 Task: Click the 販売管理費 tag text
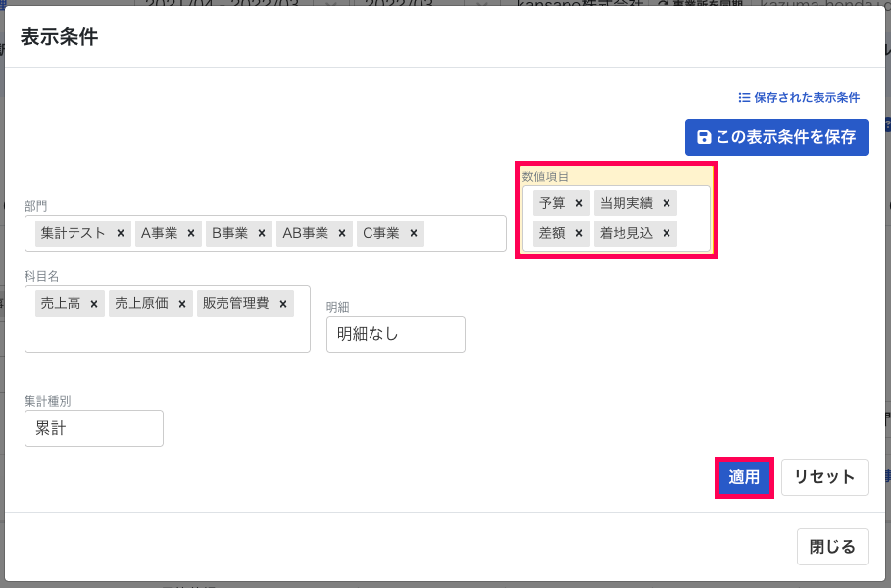click(236, 304)
